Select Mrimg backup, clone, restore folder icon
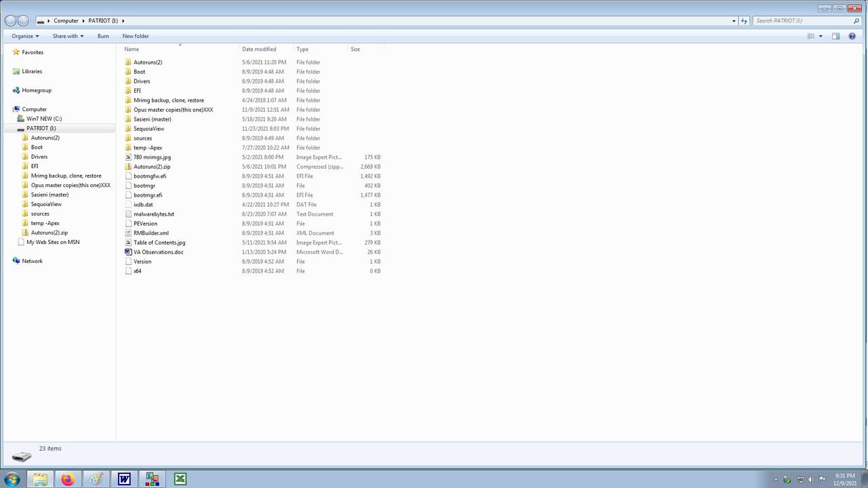Image resolution: width=868 pixels, height=488 pixels. [x=128, y=100]
